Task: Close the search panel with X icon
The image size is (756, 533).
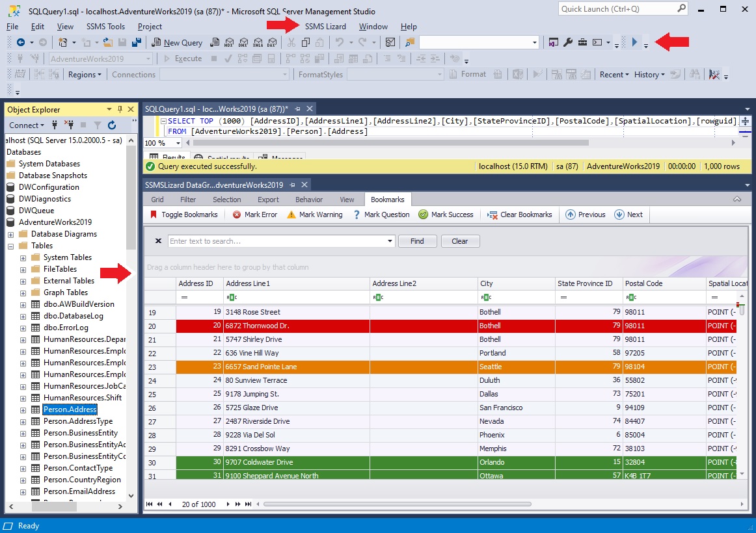Action: point(158,240)
